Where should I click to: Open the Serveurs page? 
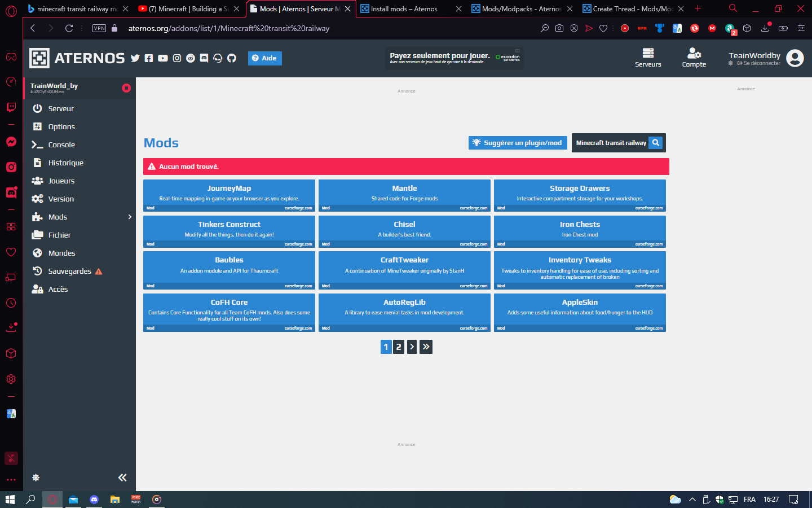coord(648,58)
